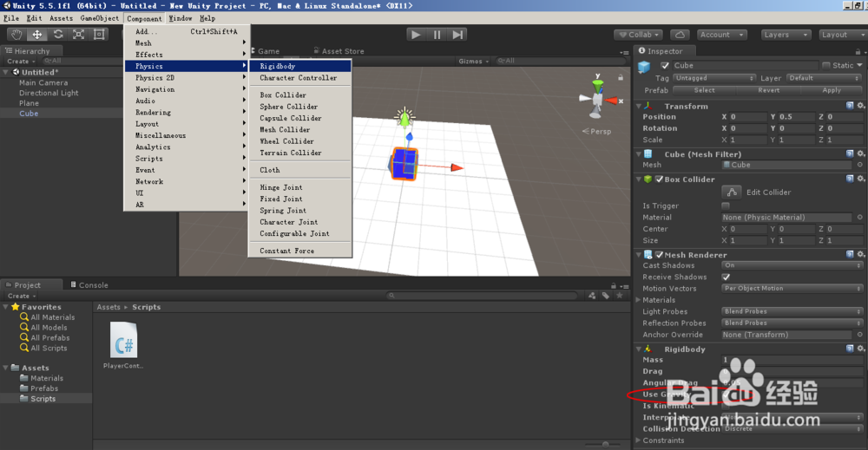Image resolution: width=868 pixels, height=450 pixels.
Task: Switch to the Console tab
Action: pos(89,285)
